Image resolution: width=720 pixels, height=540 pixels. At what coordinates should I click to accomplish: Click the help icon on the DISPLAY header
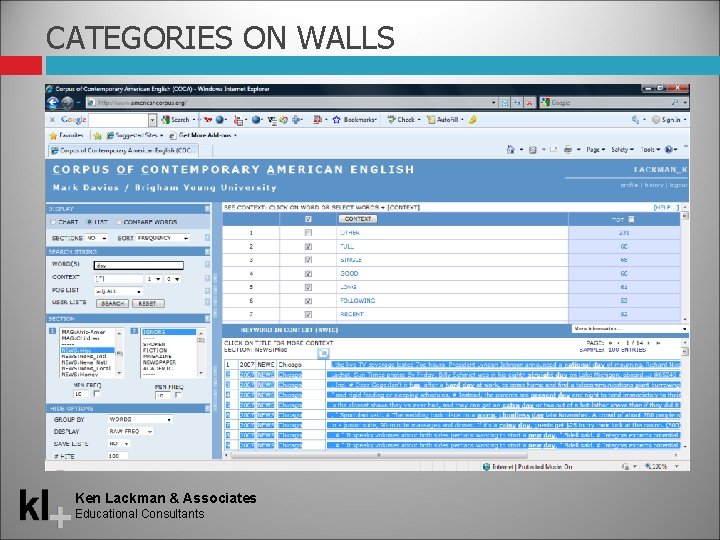pyautogui.click(x=207, y=209)
